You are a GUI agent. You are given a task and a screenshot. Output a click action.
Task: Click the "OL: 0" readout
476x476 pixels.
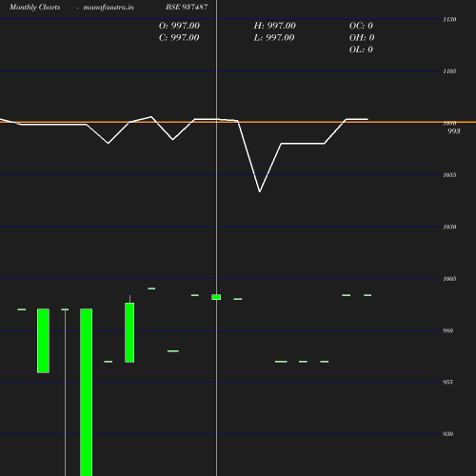(x=361, y=50)
